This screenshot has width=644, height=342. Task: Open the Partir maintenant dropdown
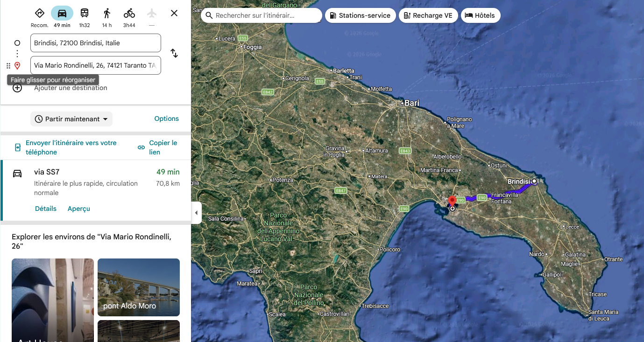(x=71, y=119)
